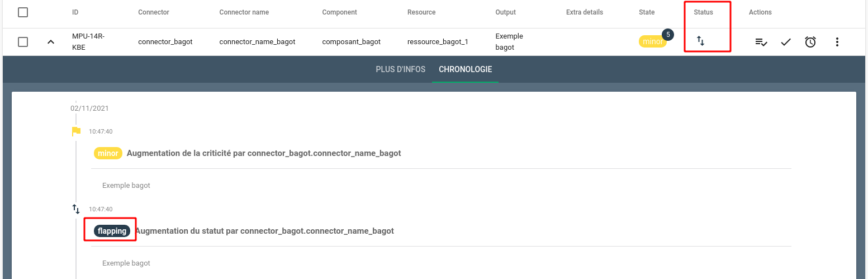The width and height of the screenshot is (868, 279).
Task: Check the MPU-14R-KBE row checkbox
Action: coord(23,42)
